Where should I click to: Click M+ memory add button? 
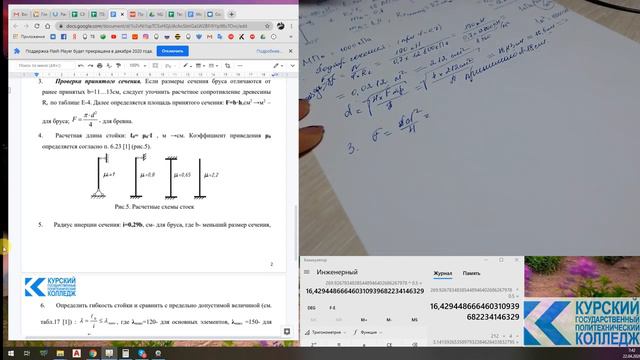coord(364,320)
